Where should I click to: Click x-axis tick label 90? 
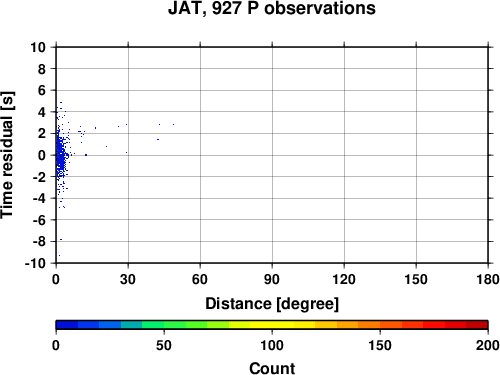272,279
